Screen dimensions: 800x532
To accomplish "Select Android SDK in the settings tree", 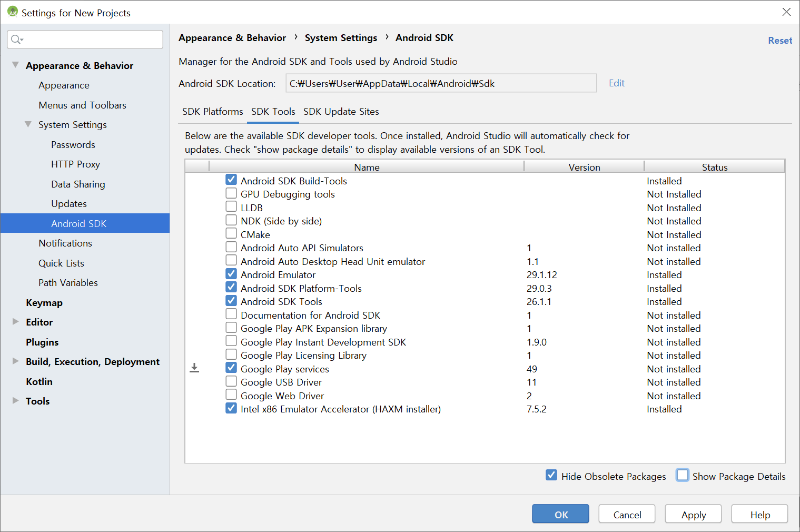I will click(x=85, y=223).
